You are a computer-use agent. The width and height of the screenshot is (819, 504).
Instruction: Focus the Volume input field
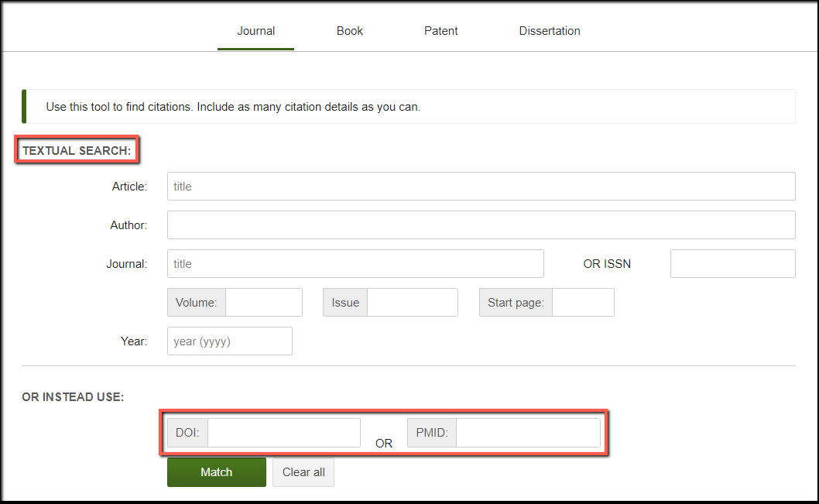(x=264, y=303)
